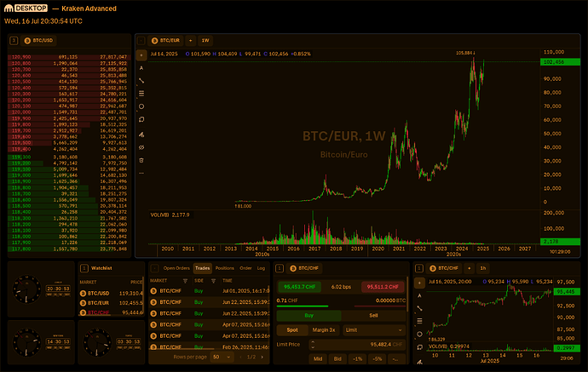Open the Rows per page 50 dropdown
Screen dimensions: 588x372
[x=222, y=357]
